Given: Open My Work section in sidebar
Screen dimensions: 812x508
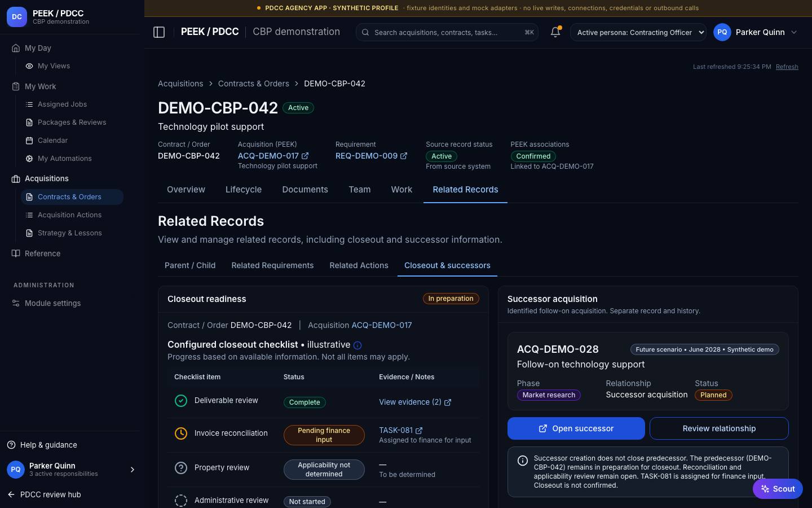Looking at the screenshot, I should click(41, 86).
